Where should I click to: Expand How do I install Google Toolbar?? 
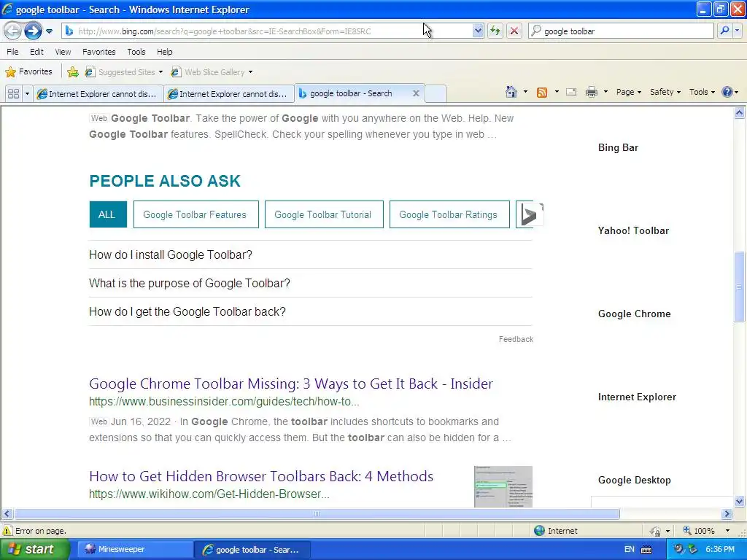tap(310, 254)
